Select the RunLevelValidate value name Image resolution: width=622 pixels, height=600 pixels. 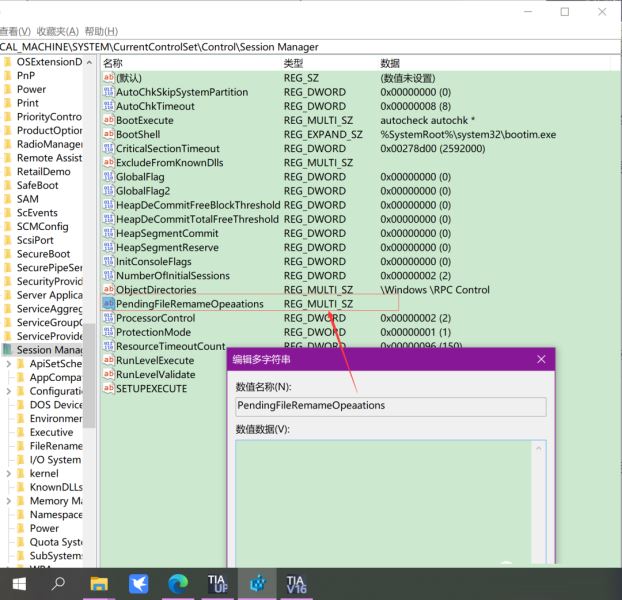pos(156,374)
